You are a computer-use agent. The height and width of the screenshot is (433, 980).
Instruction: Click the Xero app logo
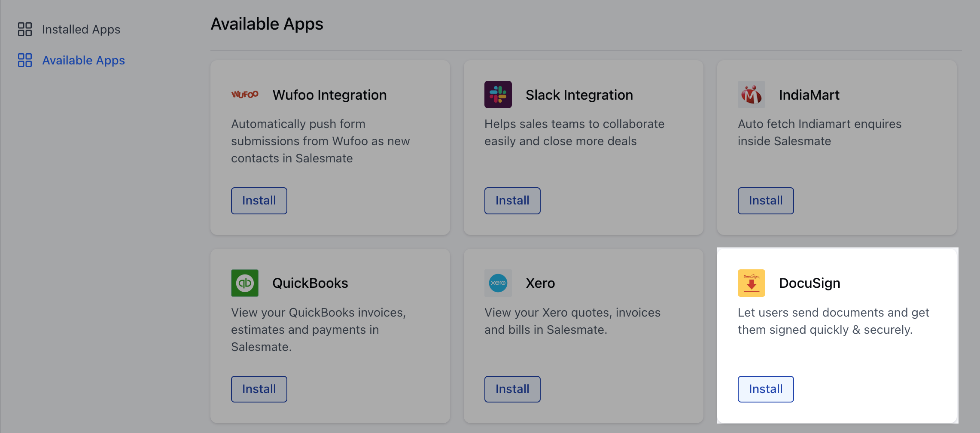(498, 283)
